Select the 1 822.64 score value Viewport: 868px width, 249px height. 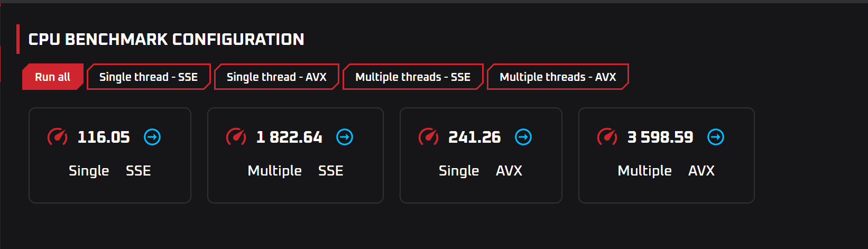pyautogui.click(x=289, y=137)
